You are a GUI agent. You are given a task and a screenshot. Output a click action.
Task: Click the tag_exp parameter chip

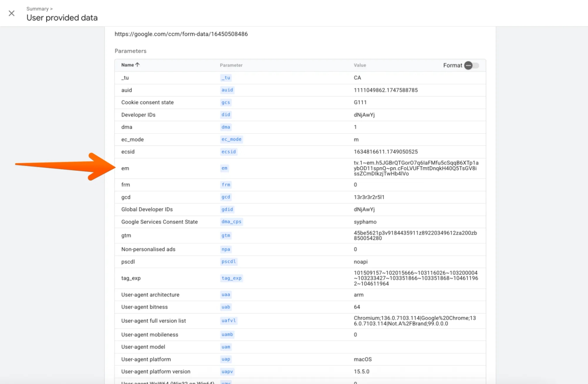(x=231, y=278)
